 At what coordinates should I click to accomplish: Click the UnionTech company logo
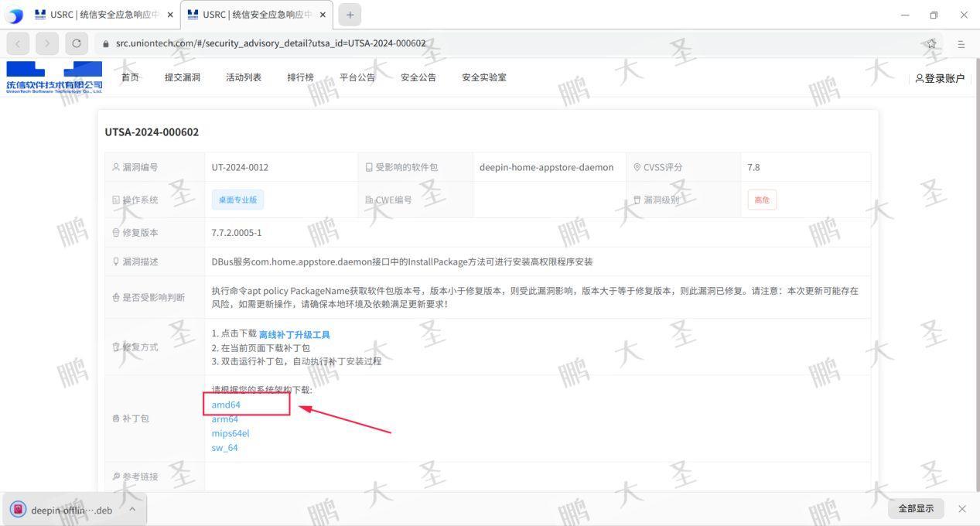54,77
